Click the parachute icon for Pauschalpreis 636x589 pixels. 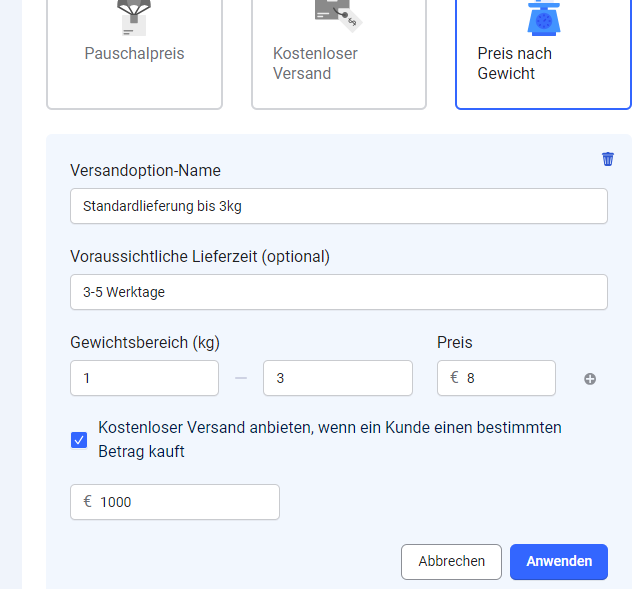[x=134, y=14]
